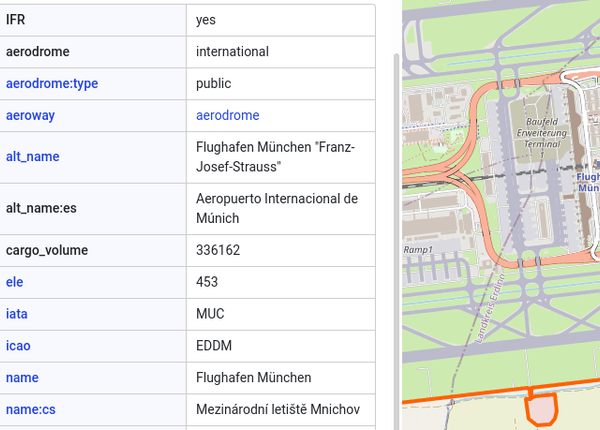This screenshot has height=430, width=600.
Task: Select 'Mezinárodní letiště Mnichov' value
Action: [x=278, y=409]
